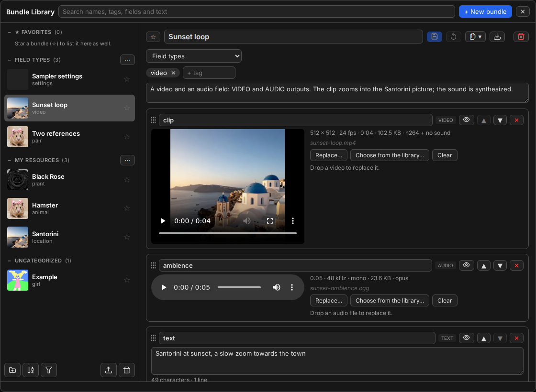Image resolution: width=536 pixels, height=392 pixels.
Task: Toggle visibility of the clip field
Action: tap(466, 120)
